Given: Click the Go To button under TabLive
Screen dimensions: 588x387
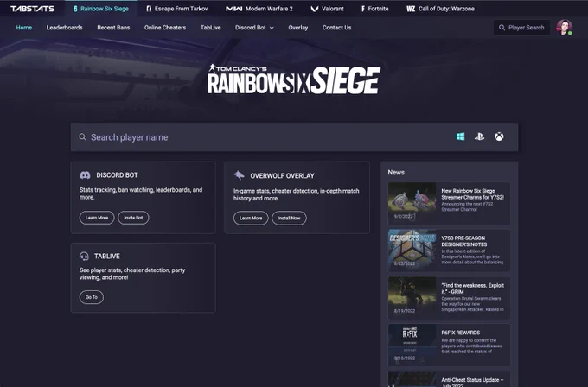Looking at the screenshot, I should coord(92,297).
